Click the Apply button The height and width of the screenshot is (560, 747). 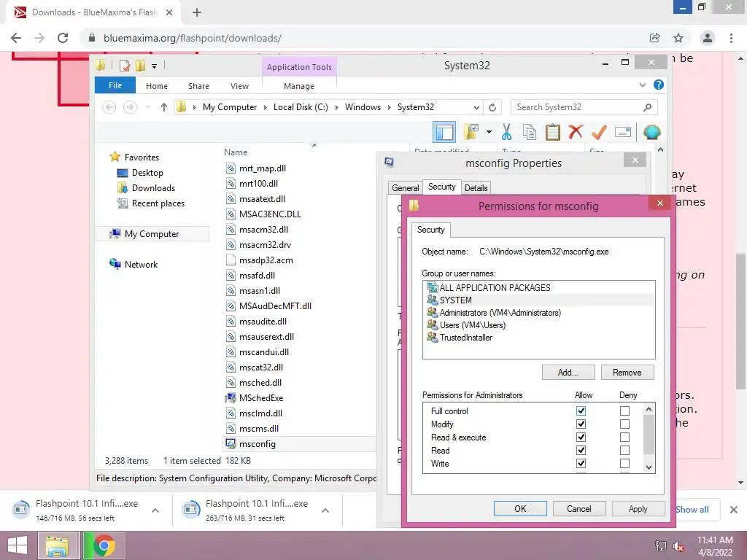pyautogui.click(x=638, y=508)
